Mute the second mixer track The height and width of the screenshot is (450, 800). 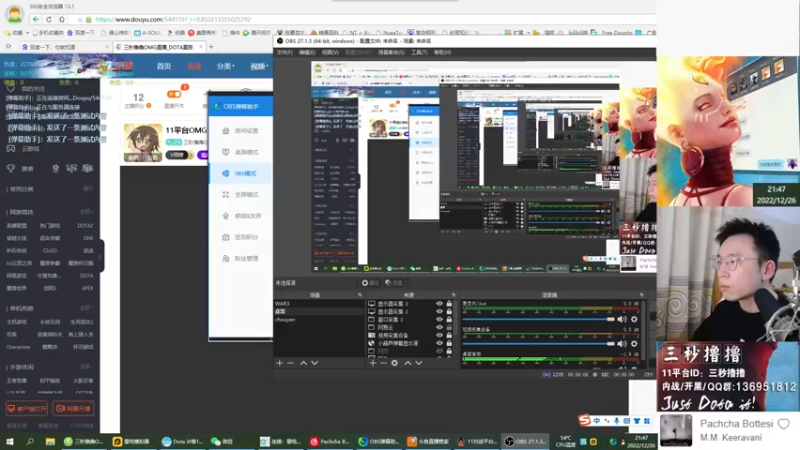point(622,343)
